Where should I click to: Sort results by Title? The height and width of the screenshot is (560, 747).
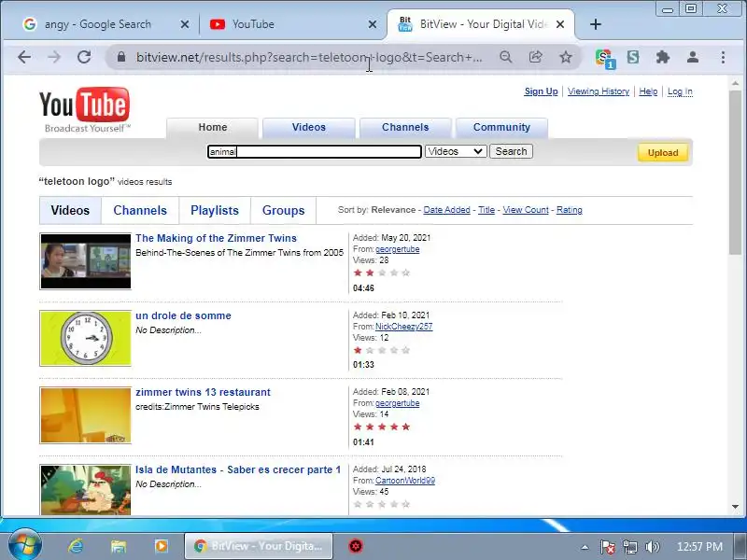486,210
